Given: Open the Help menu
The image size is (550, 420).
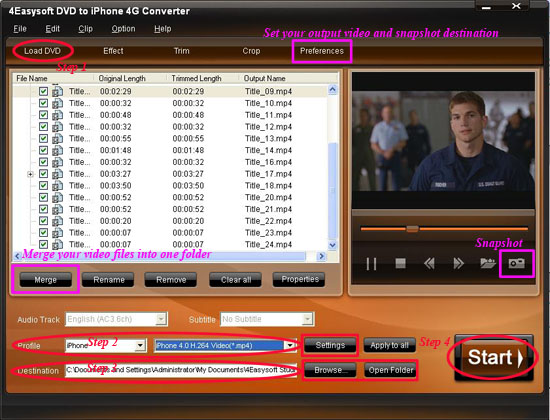Looking at the screenshot, I should click(163, 29).
